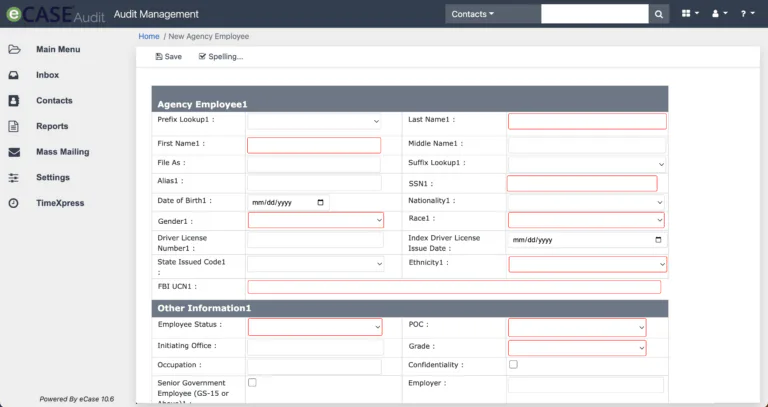The image size is (768, 407).
Task: Open the Race1 dropdown
Action: (586, 220)
